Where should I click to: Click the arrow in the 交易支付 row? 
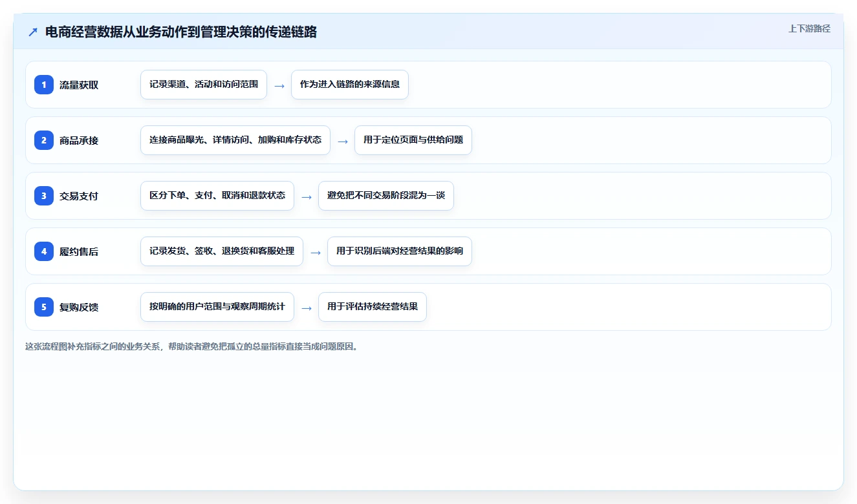[307, 196]
